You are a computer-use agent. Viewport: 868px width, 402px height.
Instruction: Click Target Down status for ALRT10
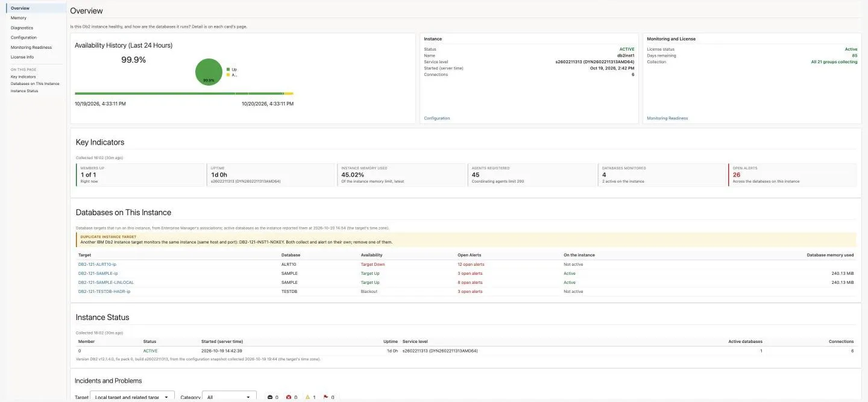(373, 264)
